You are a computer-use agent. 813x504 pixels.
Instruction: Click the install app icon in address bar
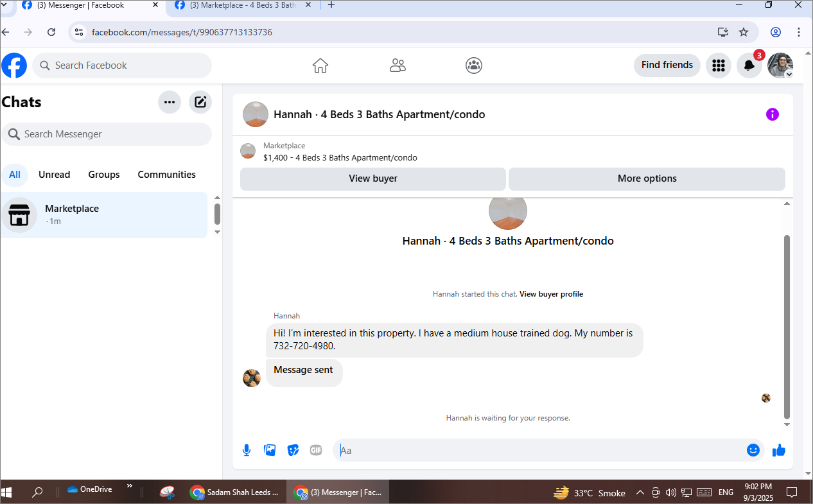[x=723, y=32]
